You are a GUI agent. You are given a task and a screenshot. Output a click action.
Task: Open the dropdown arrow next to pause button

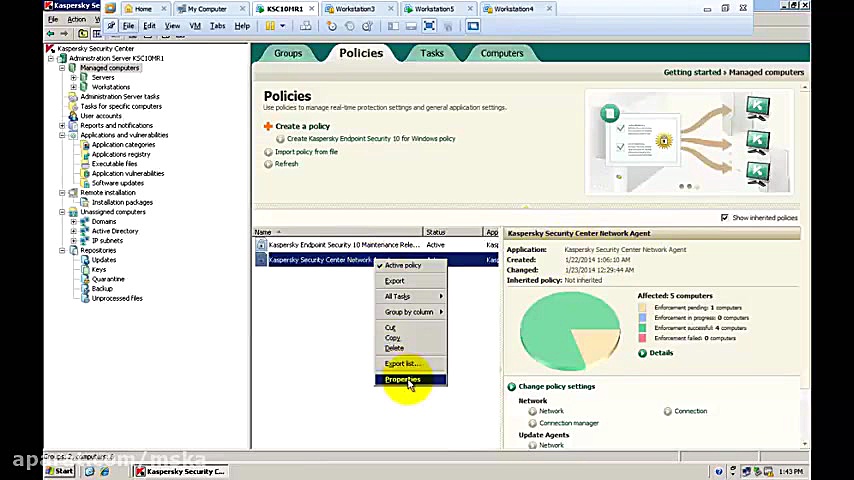coord(283,26)
